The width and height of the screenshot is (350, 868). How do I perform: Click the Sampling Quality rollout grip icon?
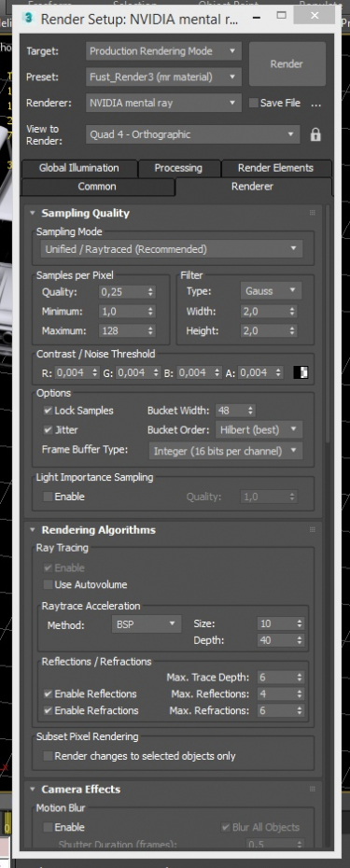pyautogui.click(x=313, y=213)
